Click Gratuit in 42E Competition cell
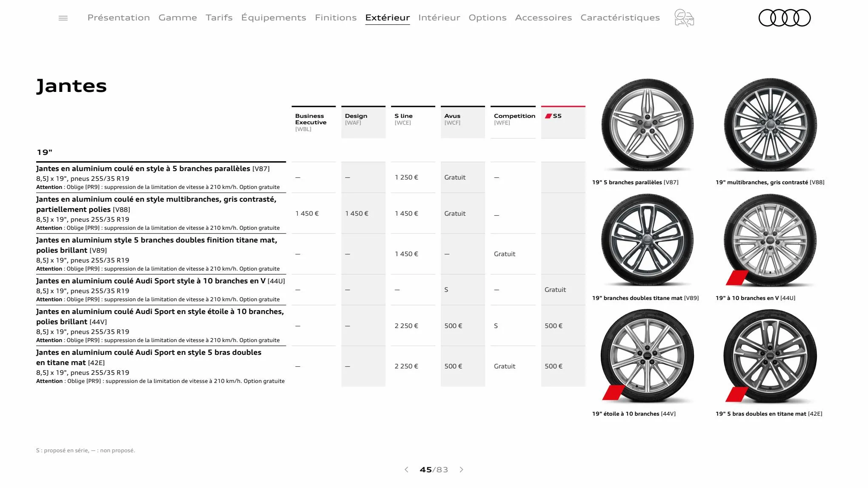868x488 pixels. [505, 366]
